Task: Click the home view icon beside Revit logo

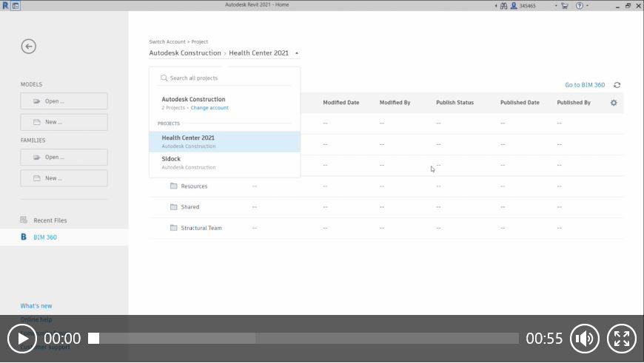Action: click(x=16, y=6)
